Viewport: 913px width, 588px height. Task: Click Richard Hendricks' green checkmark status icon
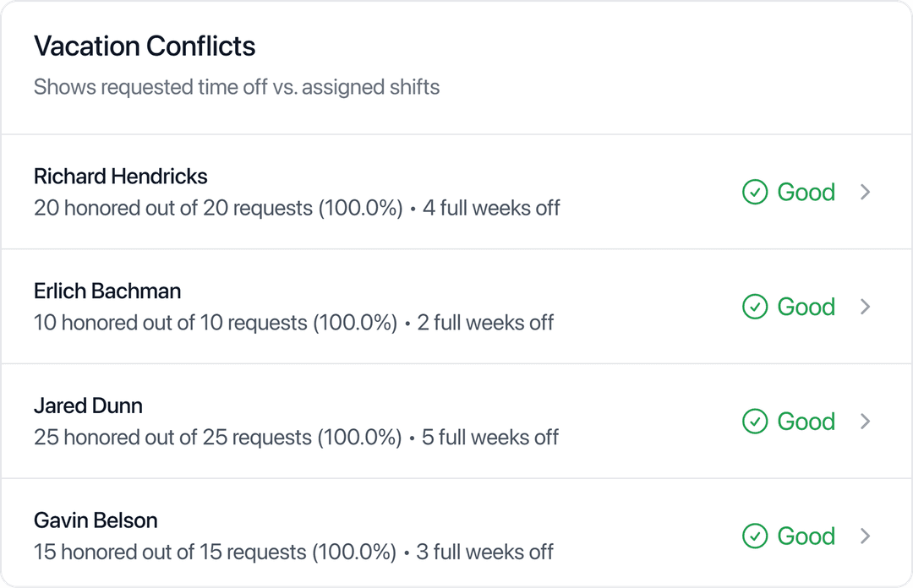pyautogui.click(x=754, y=193)
